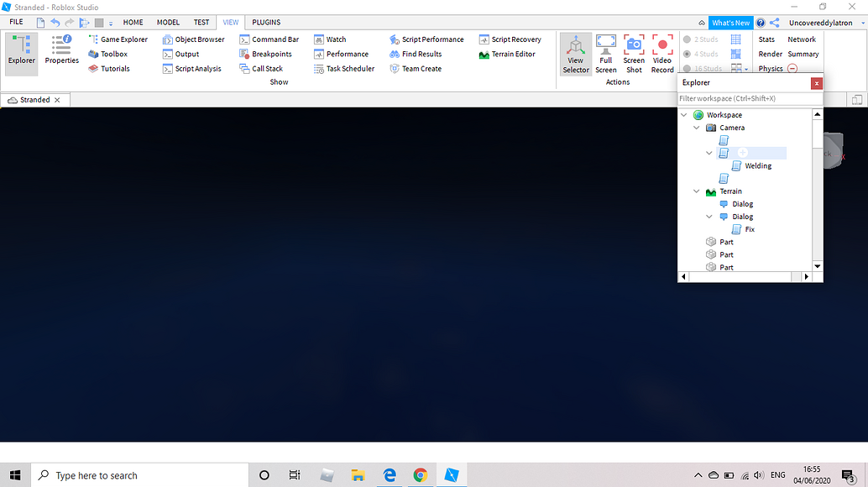Viewport: 868px width, 487px height.
Task: Select the 4 Studs grid option
Action: [x=701, y=55]
